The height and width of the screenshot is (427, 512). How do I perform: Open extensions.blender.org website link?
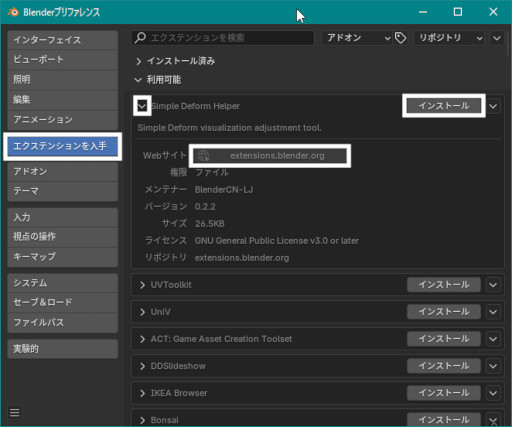(270, 156)
